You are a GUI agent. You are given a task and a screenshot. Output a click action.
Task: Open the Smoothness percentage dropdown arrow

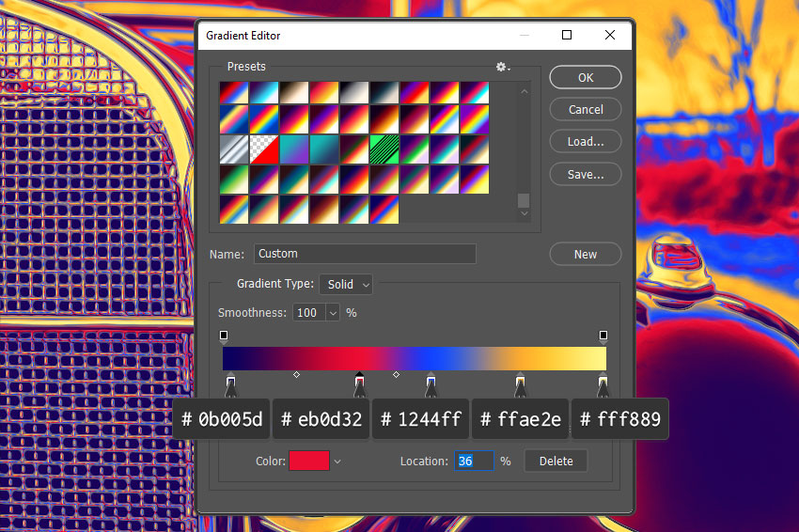tap(333, 313)
